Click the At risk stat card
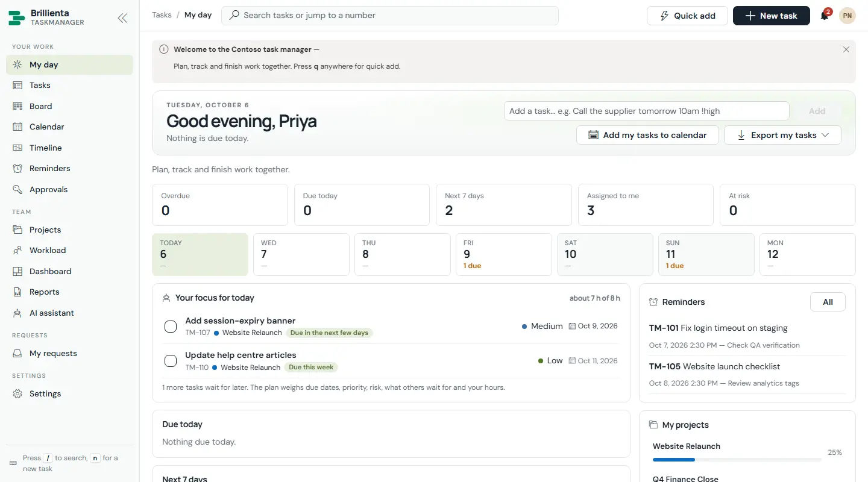Viewport: 868px width, 482px height. point(788,205)
